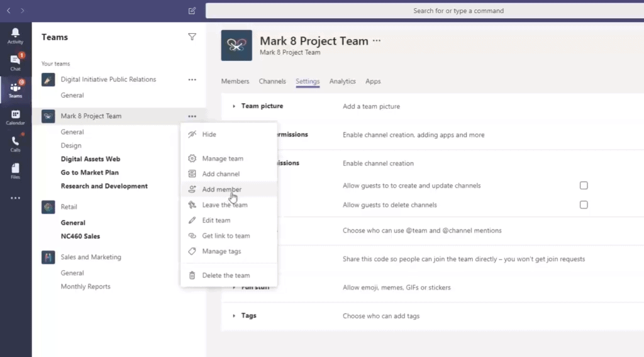This screenshot has height=357, width=644.
Task: Open the ellipsis next to Mark 8 Project Team title
Action: [377, 41]
